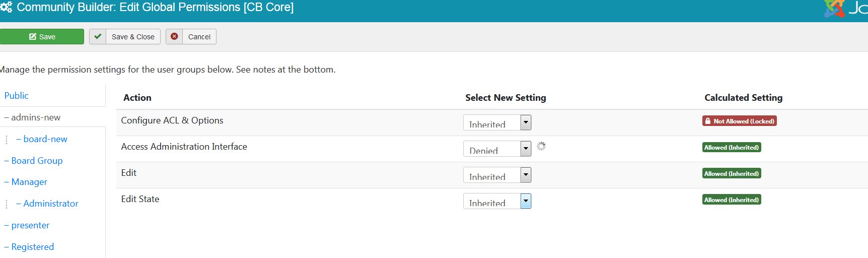
Task: Open the Edit State setting dropdown arrow
Action: point(526,201)
